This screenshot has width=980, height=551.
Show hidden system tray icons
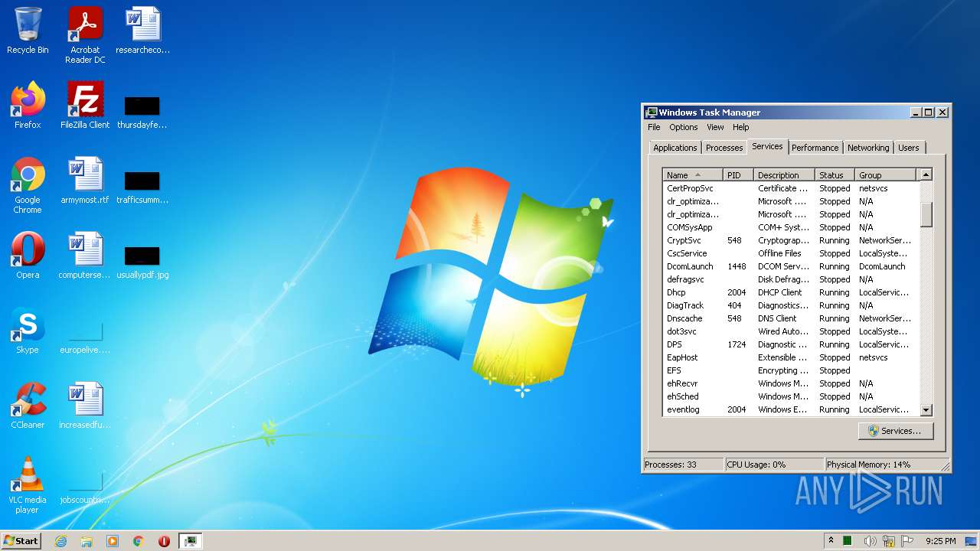coord(831,540)
